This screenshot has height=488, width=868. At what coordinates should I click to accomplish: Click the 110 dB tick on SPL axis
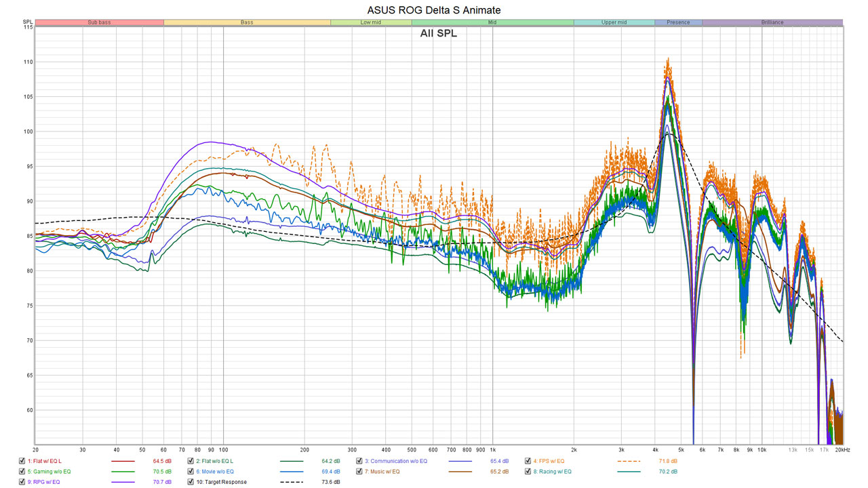point(28,62)
